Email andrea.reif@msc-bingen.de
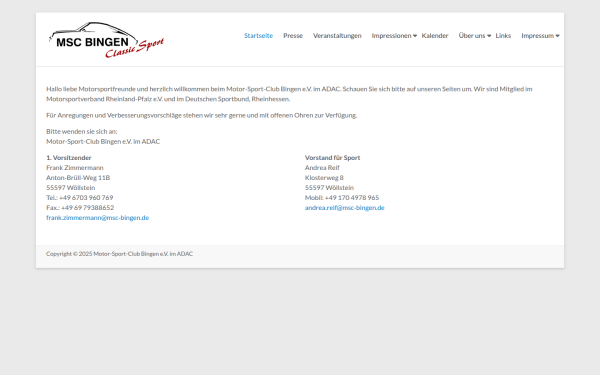The width and height of the screenshot is (600, 375). point(344,208)
